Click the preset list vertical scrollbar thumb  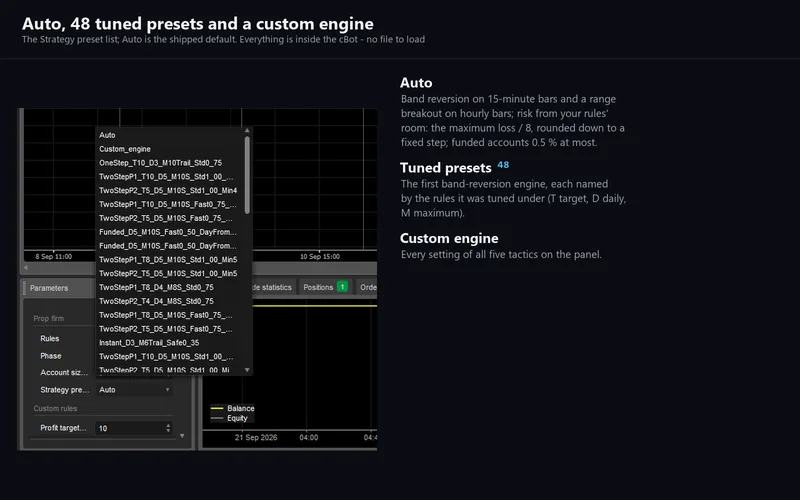(247, 174)
